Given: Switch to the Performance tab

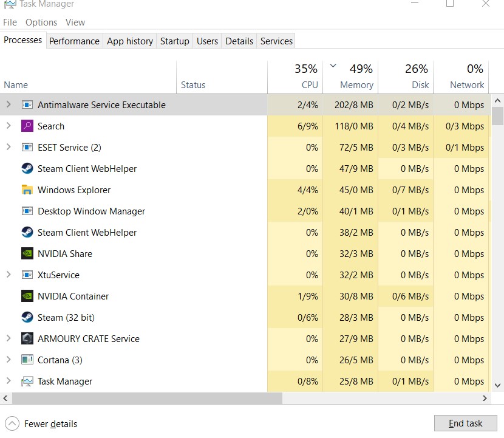Looking at the screenshot, I should [x=74, y=41].
